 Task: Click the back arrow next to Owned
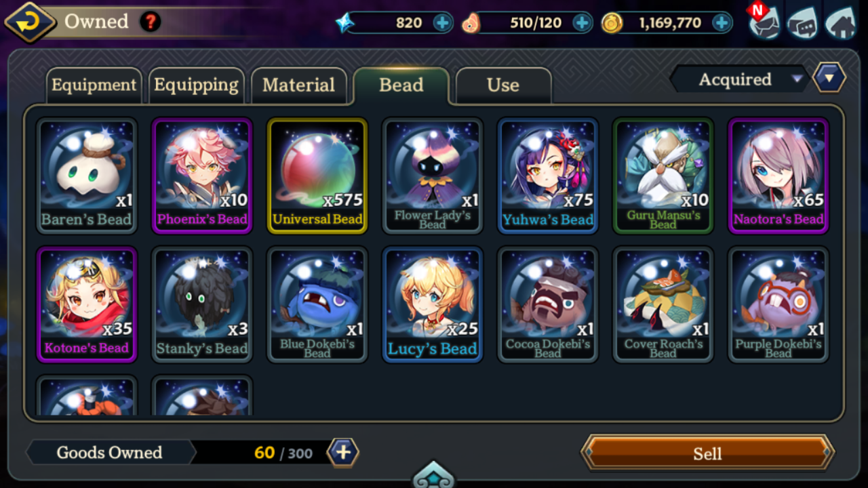click(30, 22)
